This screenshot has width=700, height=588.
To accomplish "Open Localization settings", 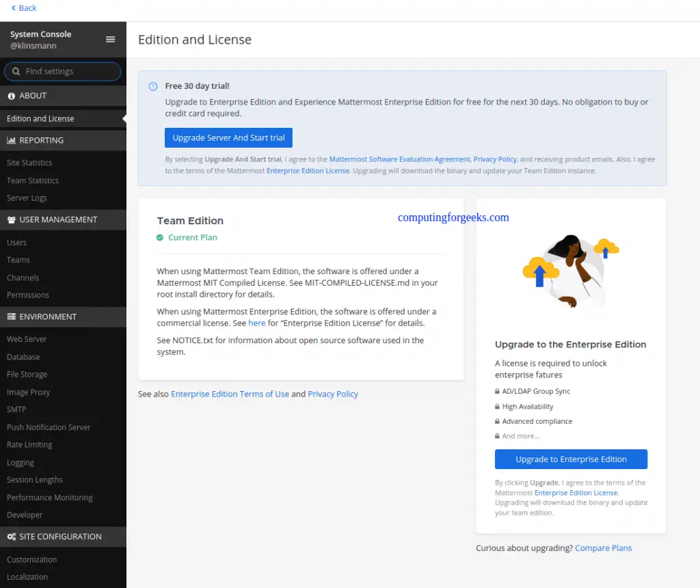I will (27, 577).
